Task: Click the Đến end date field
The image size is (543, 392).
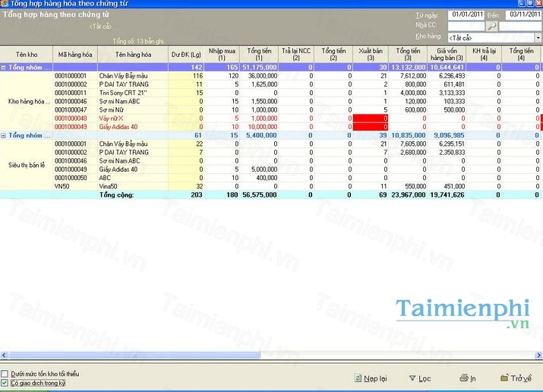Action: (523, 14)
